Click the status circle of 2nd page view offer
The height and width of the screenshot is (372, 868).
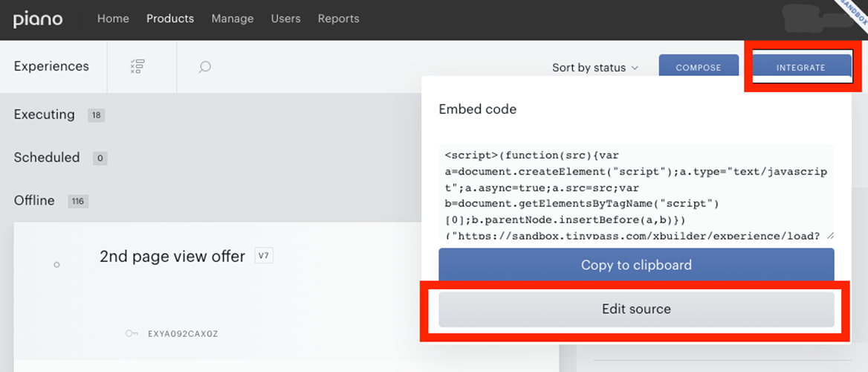point(56,265)
